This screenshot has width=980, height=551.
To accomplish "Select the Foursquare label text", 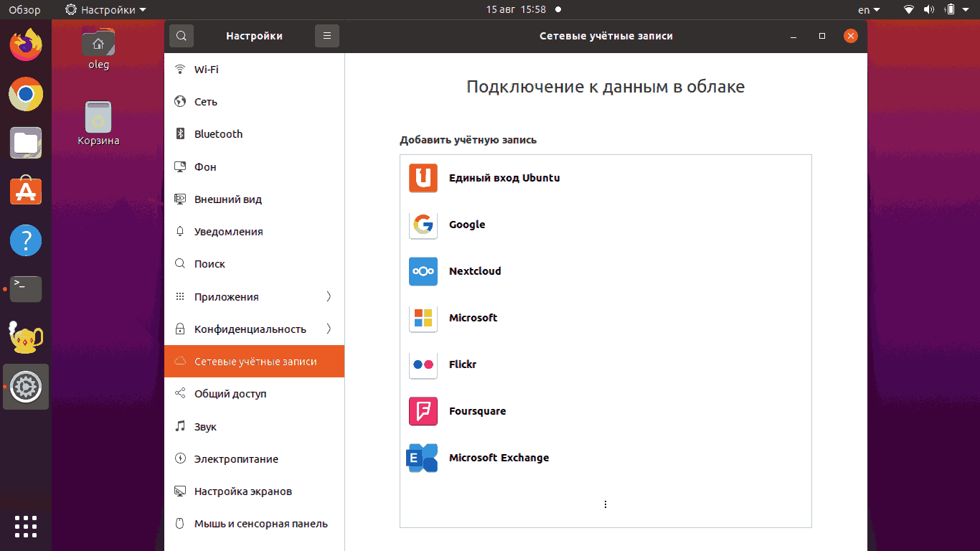I will 478,411.
